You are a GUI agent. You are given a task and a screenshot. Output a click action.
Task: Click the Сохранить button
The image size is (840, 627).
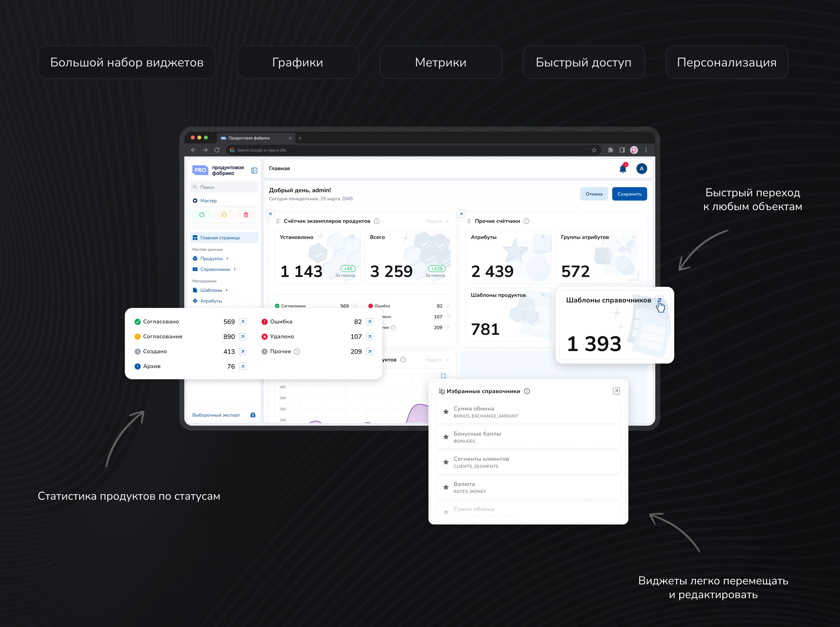(x=629, y=194)
